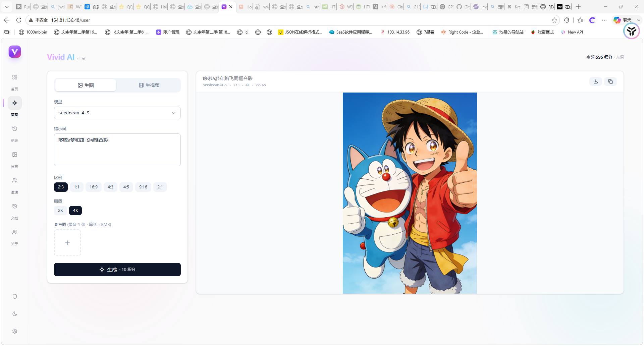This screenshot has height=346, width=644.
Task: Open the 邀请 users sidebar icon
Action: (15, 180)
